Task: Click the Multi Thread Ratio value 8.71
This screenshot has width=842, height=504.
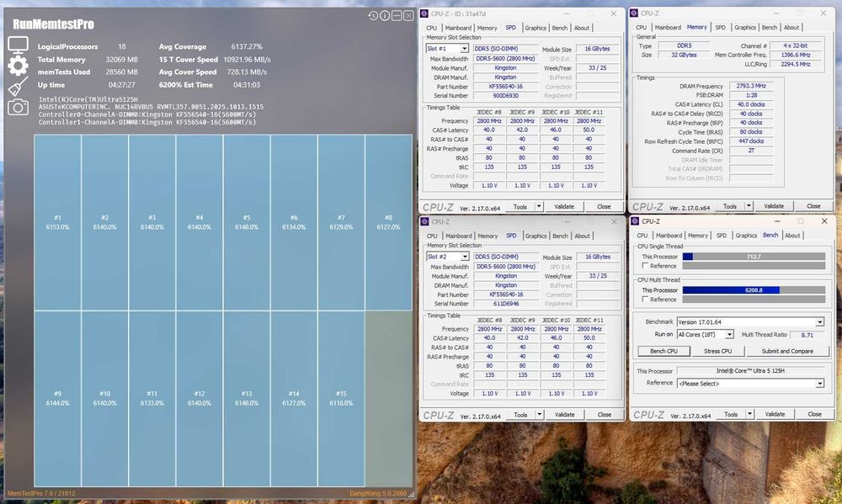Action: coord(807,335)
